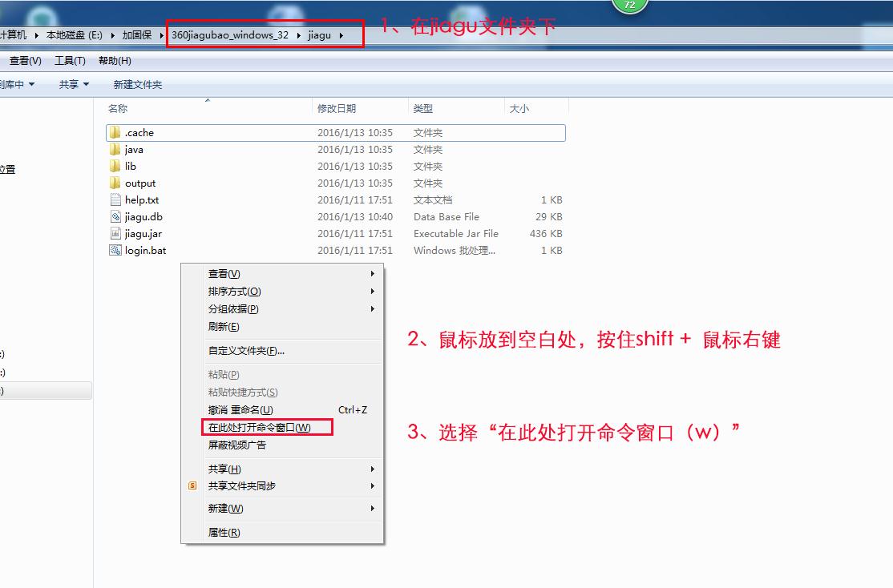Click the Executable Jar File type cell
Image resolution: width=893 pixels, height=588 pixels.
pyautogui.click(x=455, y=233)
